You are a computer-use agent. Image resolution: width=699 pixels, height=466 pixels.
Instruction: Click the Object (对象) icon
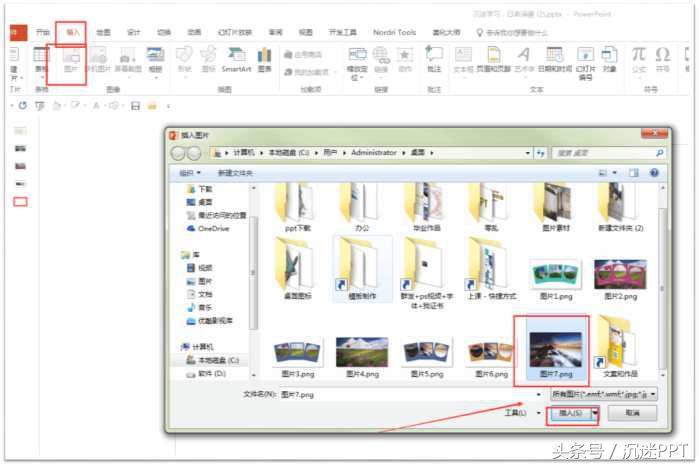coord(609,60)
